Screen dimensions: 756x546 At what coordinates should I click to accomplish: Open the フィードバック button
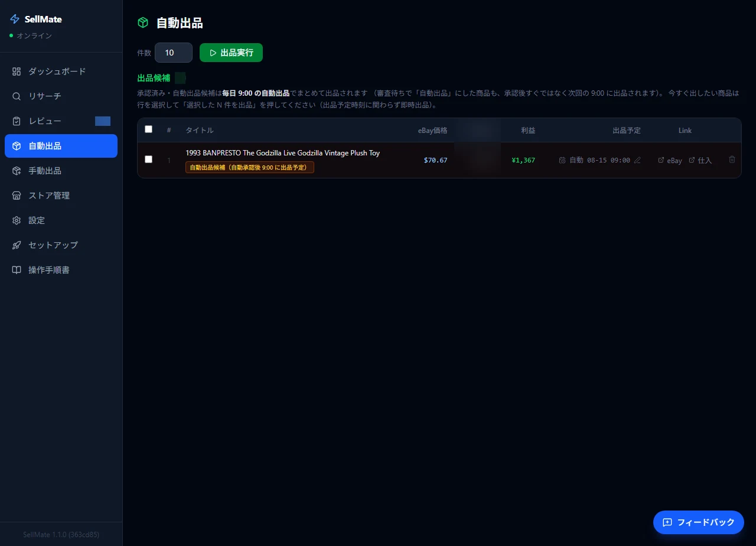click(x=699, y=522)
